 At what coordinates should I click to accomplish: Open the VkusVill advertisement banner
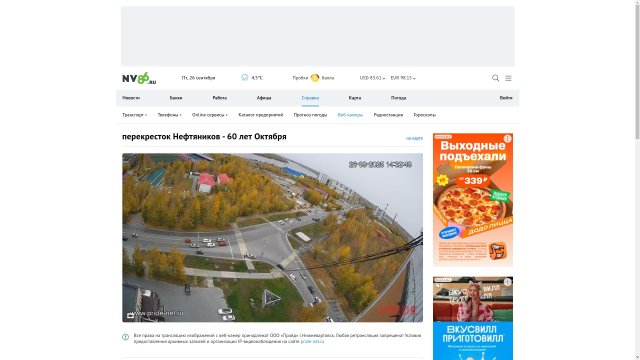pos(473,318)
